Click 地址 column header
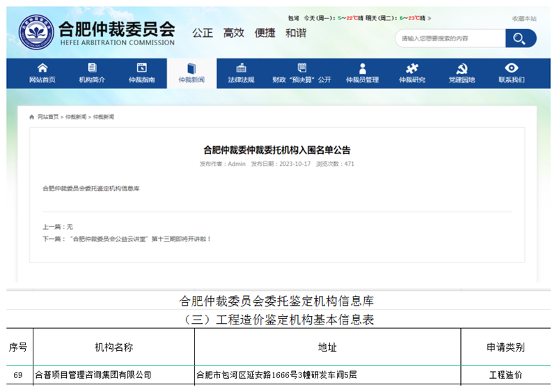Image resolution: width=557 pixels, height=392 pixels. point(327,347)
